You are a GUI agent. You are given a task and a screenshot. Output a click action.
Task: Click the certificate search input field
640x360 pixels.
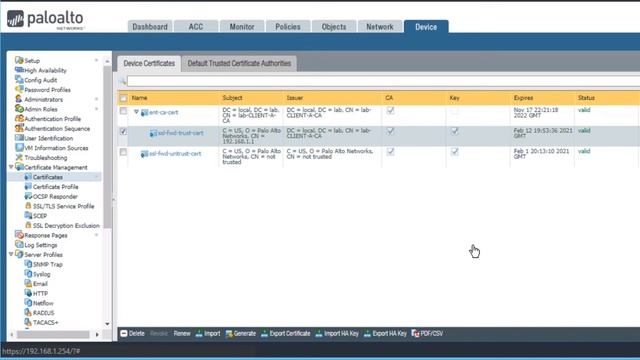383,81
